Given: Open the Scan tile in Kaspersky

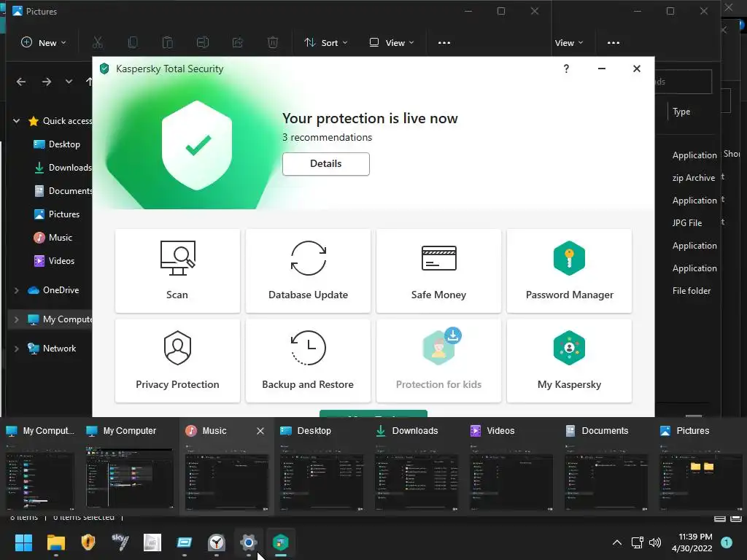Looking at the screenshot, I should click(x=177, y=271).
